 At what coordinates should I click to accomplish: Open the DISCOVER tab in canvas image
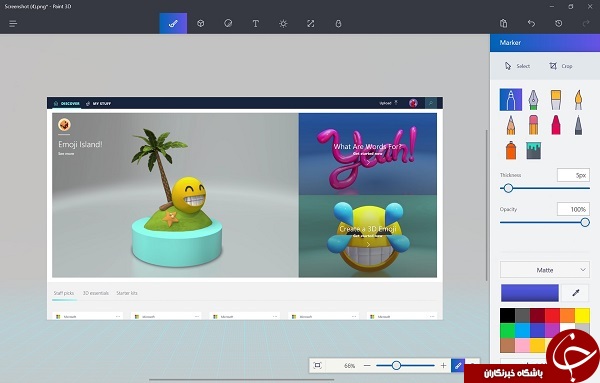(67, 103)
